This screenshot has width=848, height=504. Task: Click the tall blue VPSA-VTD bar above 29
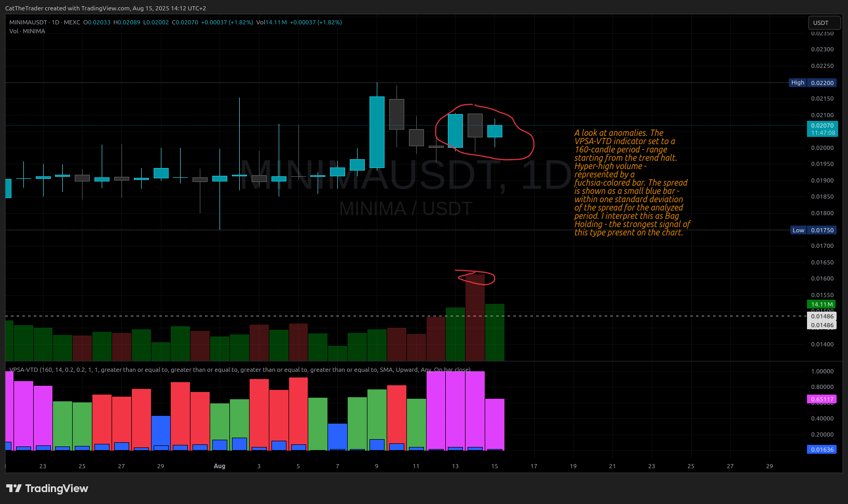point(161,433)
